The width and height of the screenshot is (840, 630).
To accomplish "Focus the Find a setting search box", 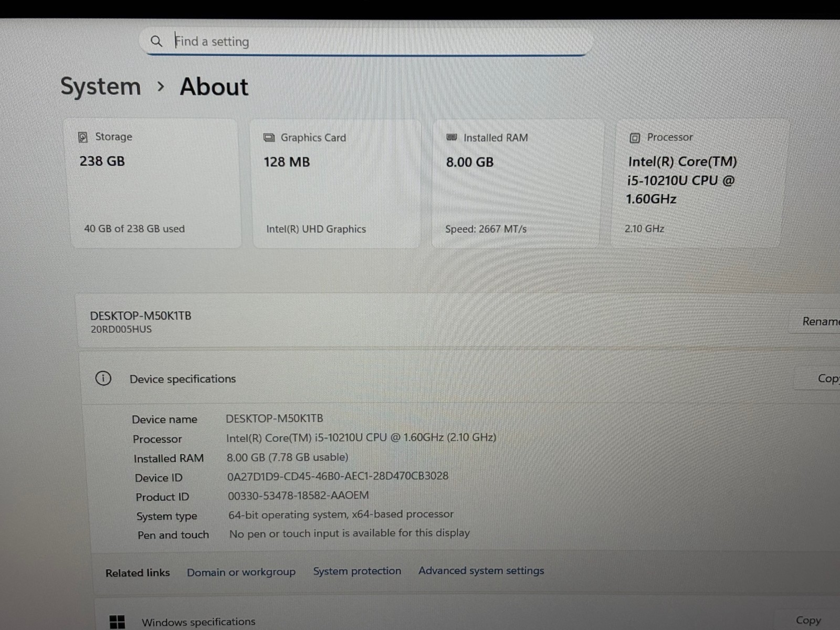I will click(366, 41).
